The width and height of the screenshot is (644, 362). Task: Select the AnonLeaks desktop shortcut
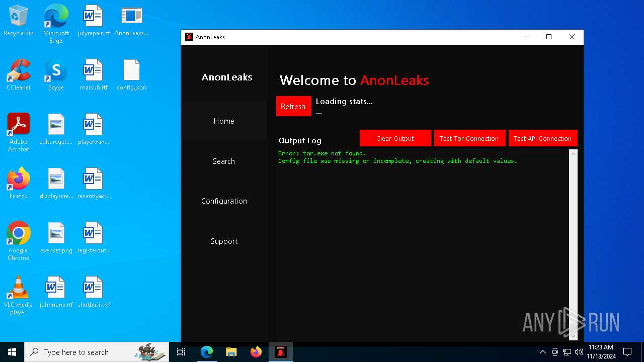(131, 20)
